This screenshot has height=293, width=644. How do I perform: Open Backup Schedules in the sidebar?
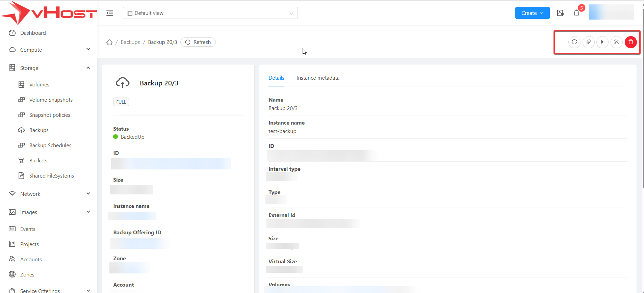[50, 145]
